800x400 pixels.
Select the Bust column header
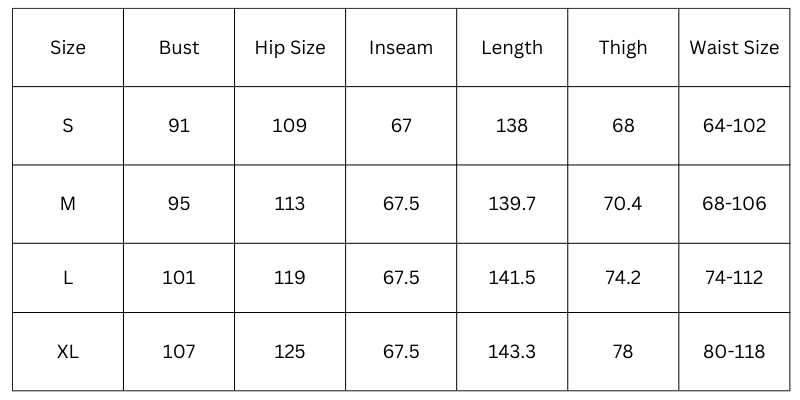coord(179,47)
